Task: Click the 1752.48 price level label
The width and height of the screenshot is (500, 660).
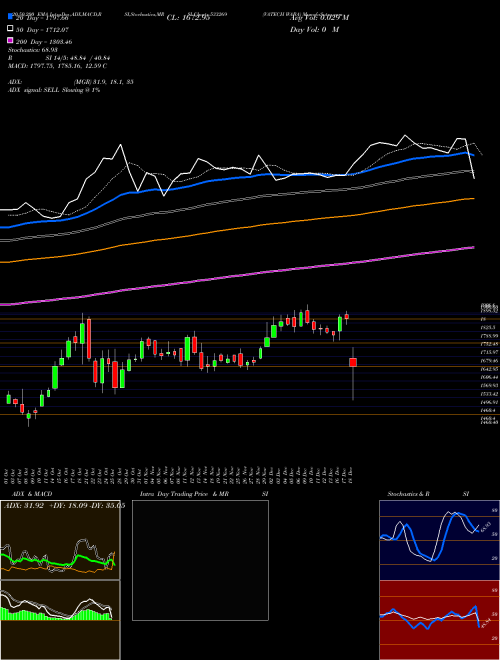Action: (490, 343)
